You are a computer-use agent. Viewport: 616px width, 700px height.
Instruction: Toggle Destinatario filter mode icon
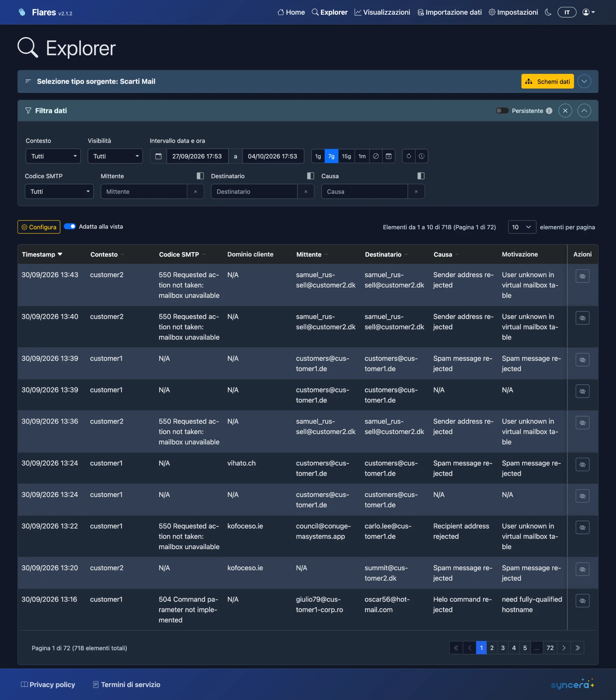point(310,176)
